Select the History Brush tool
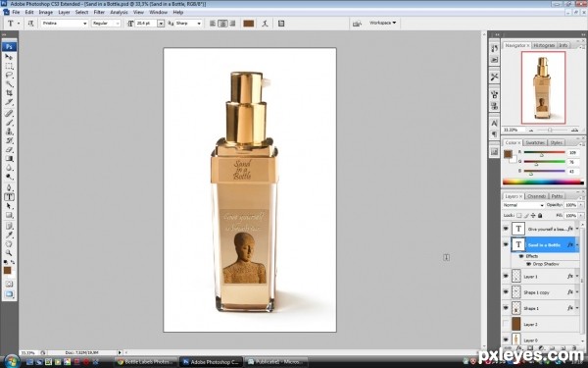The width and height of the screenshot is (588, 368). point(9,140)
